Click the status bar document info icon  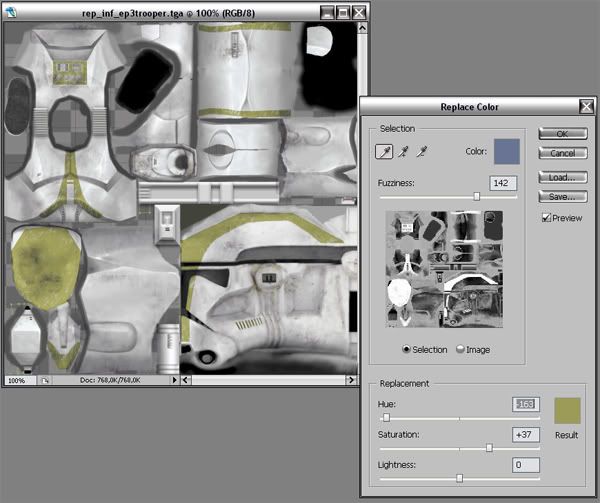pos(45,381)
